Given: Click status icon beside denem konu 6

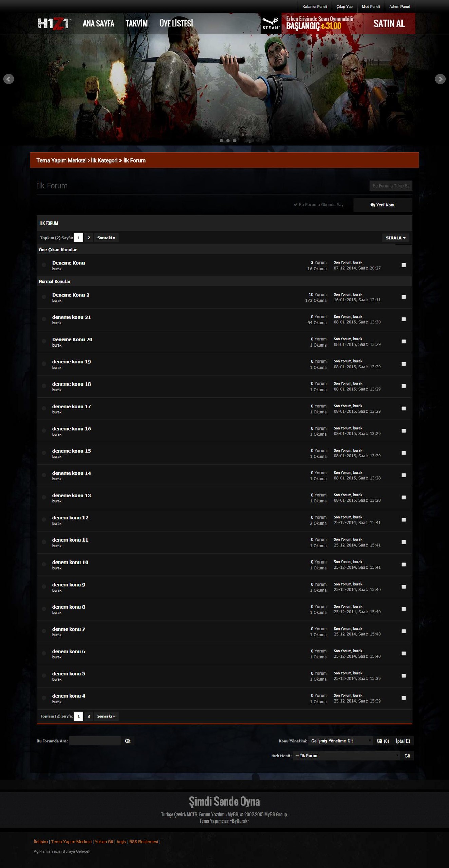Looking at the screenshot, I should point(44,653).
